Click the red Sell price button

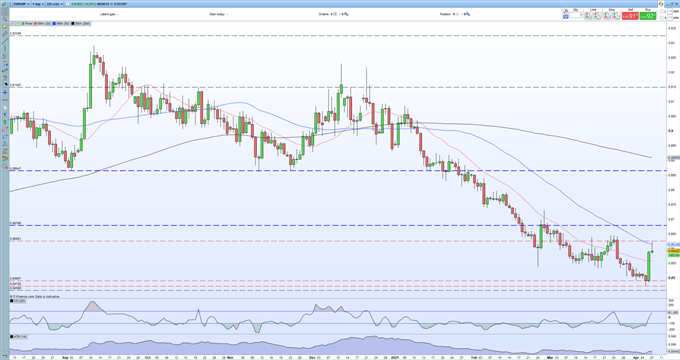(x=630, y=16)
